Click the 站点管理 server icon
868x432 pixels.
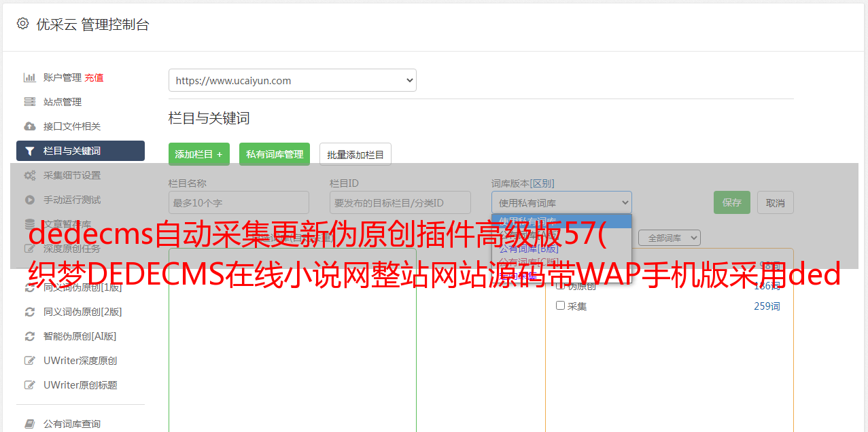[x=29, y=102]
